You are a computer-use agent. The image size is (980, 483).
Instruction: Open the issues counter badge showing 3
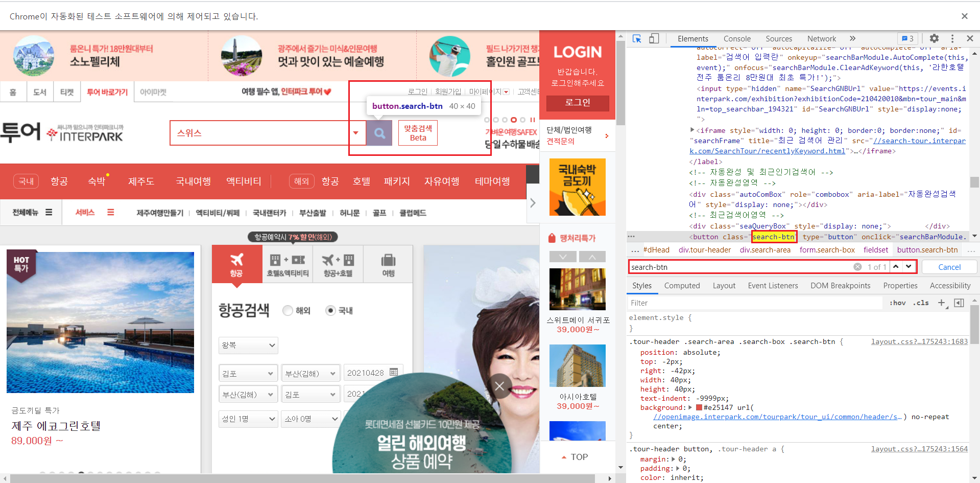(907, 38)
